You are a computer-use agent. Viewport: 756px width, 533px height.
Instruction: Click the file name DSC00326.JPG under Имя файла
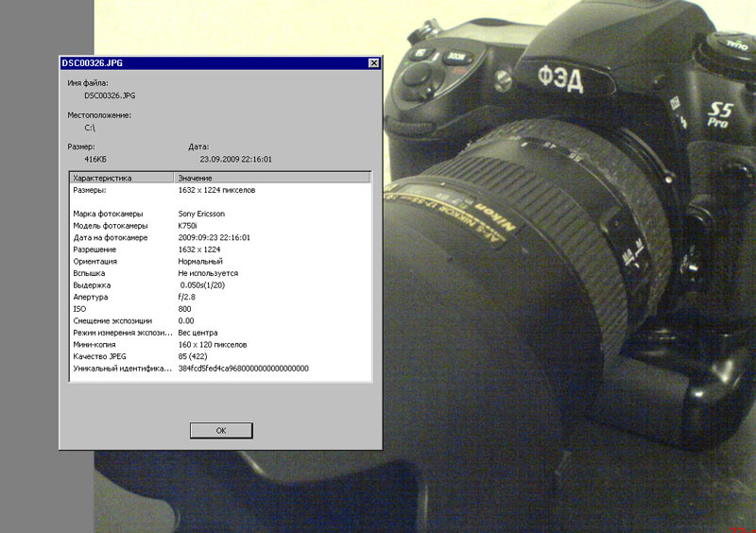click(x=110, y=95)
